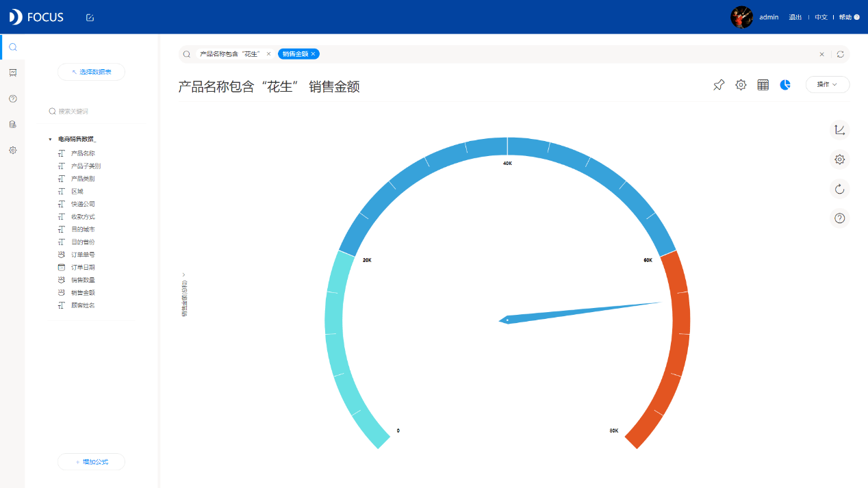This screenshot has width=868, height=488.
Task: Click the admin user avatar
Action: (742, 17)
